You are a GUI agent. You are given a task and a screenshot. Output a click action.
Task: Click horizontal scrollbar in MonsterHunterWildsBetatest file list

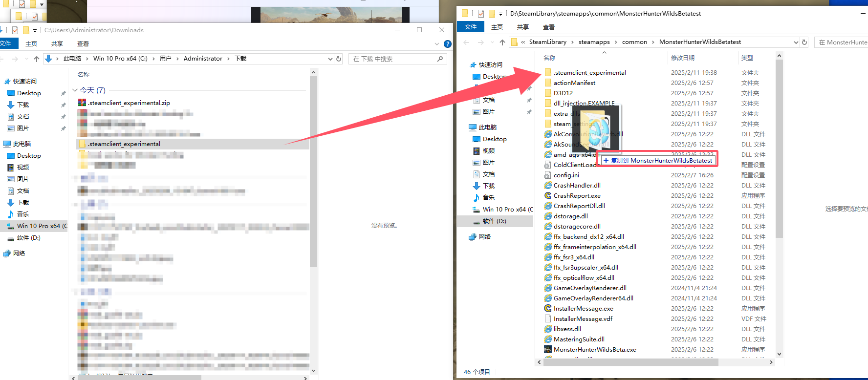(630, 362)
